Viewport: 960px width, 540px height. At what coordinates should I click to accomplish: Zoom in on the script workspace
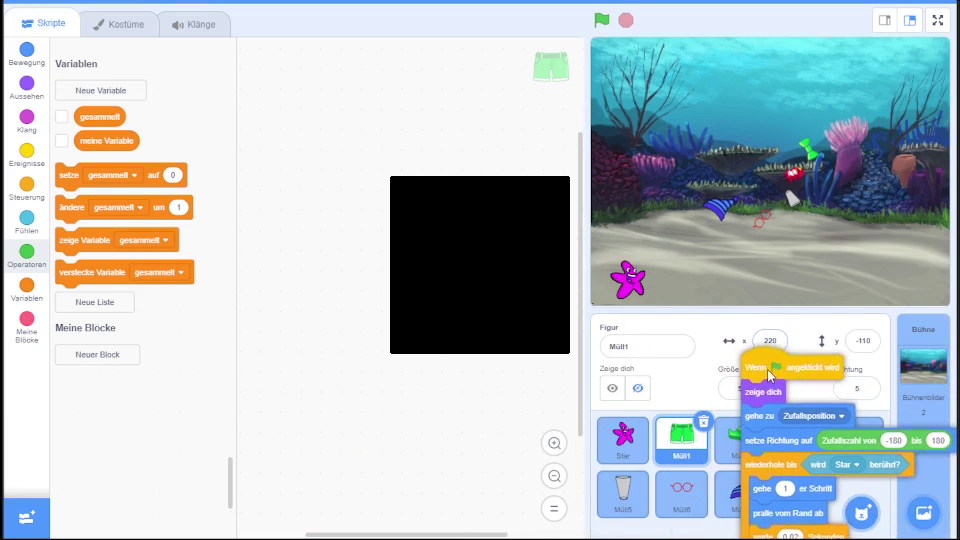554,443
